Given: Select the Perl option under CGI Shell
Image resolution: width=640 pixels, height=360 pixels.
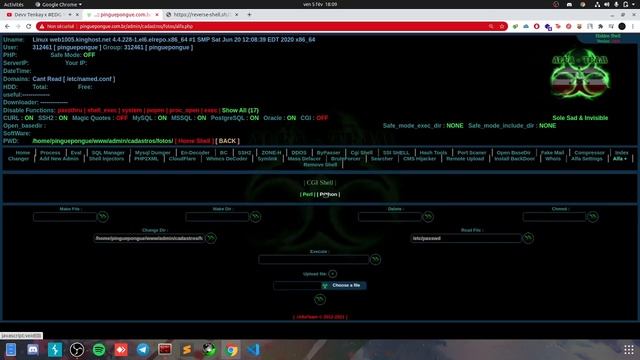Looking at the screenshot, I should coord(307,194).
